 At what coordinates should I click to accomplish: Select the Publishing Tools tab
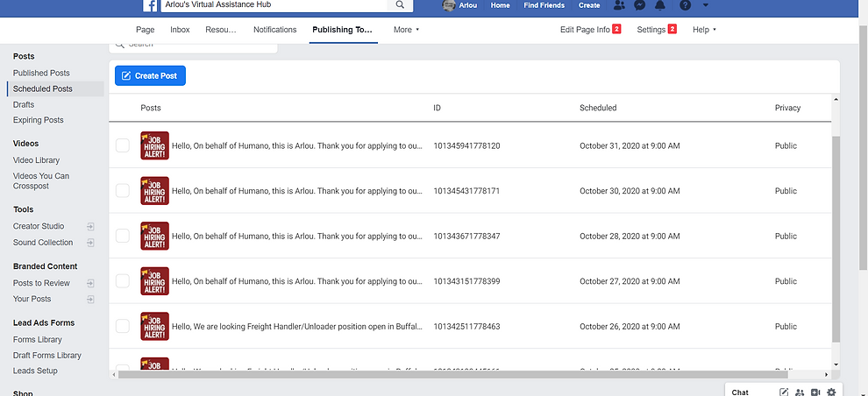(x=343, y=30)
